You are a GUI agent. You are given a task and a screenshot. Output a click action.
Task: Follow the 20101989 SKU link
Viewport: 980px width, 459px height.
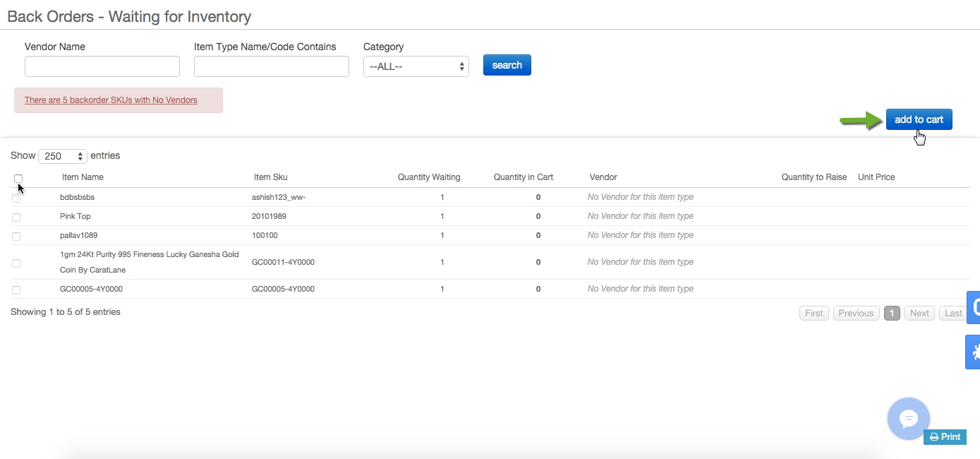pyautogui.click(x=269, y=217)
